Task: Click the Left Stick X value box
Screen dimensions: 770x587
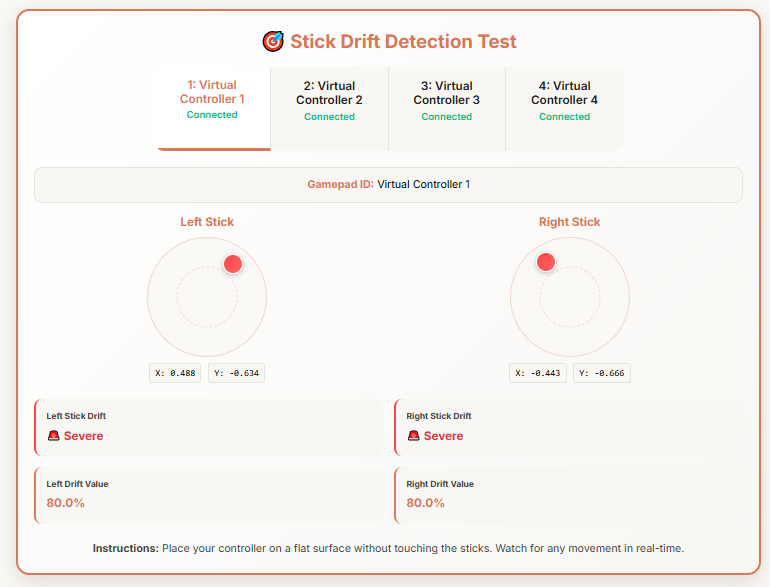Action: tap(175, 373)
